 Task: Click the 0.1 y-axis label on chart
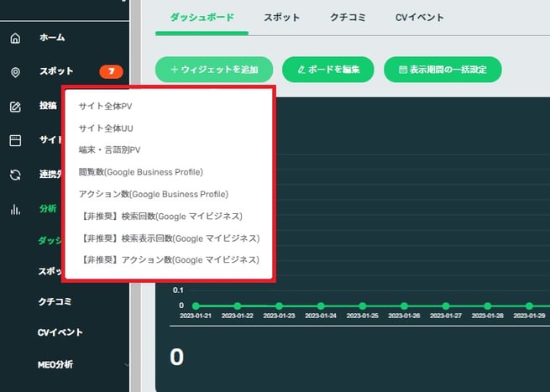tap(178, 290)
